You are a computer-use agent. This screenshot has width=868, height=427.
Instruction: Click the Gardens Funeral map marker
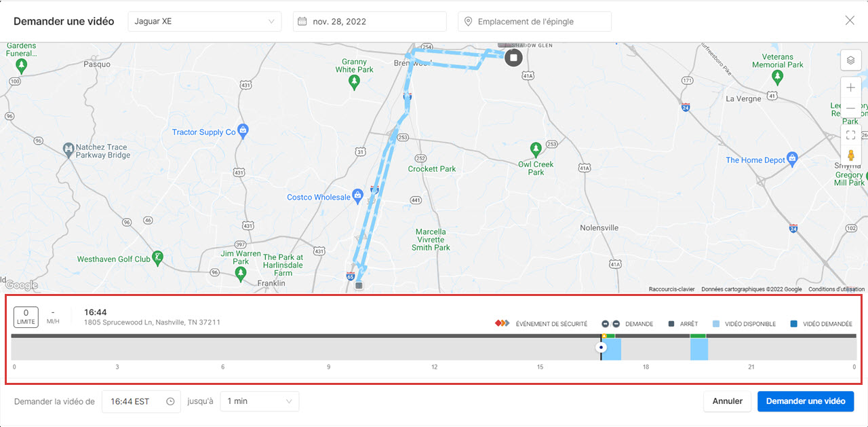21,66
